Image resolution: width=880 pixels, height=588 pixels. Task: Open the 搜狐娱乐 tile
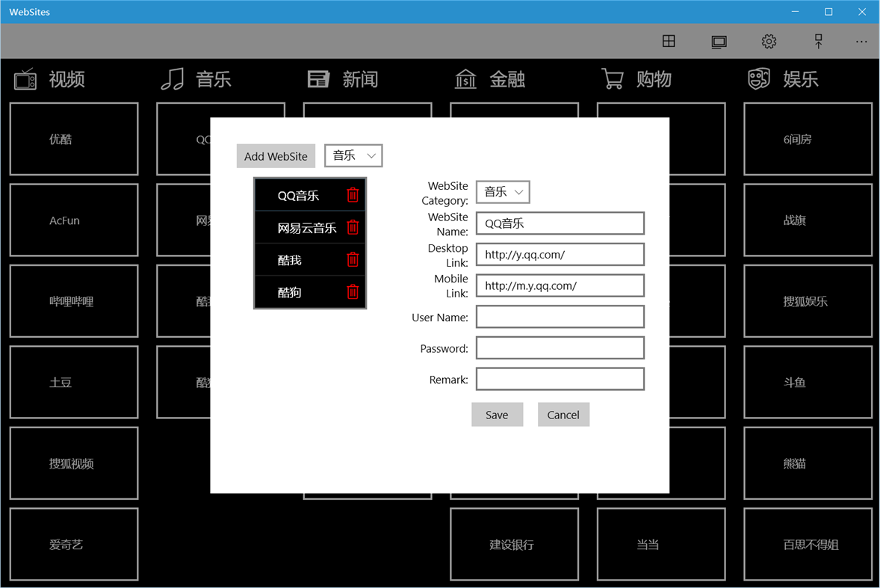click(x=808, y=301)
